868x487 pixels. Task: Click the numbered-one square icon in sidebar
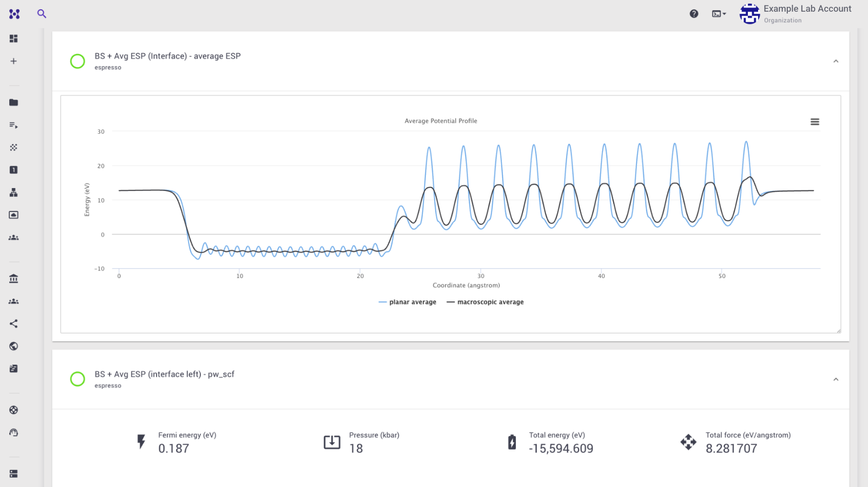(x=14, y=170)
